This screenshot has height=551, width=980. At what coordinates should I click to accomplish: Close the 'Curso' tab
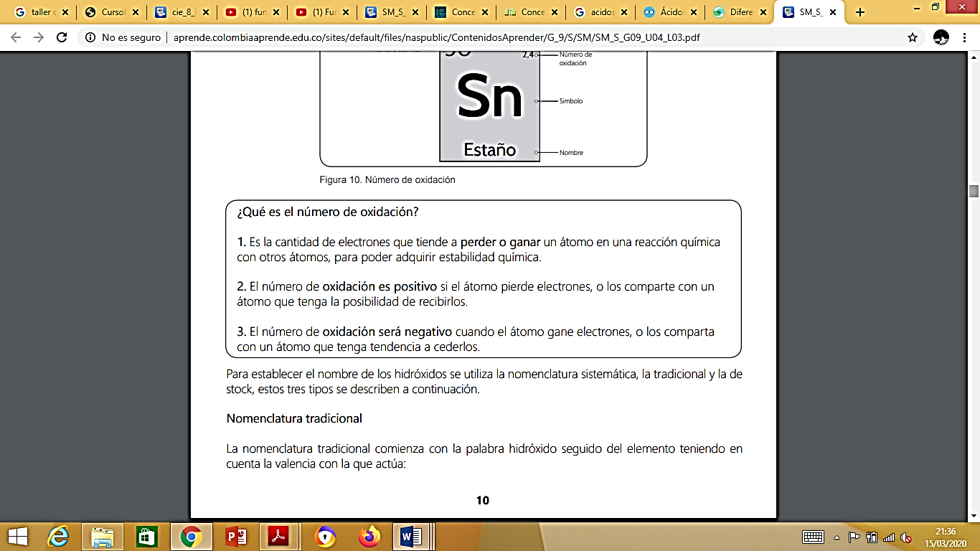point(136,12)
